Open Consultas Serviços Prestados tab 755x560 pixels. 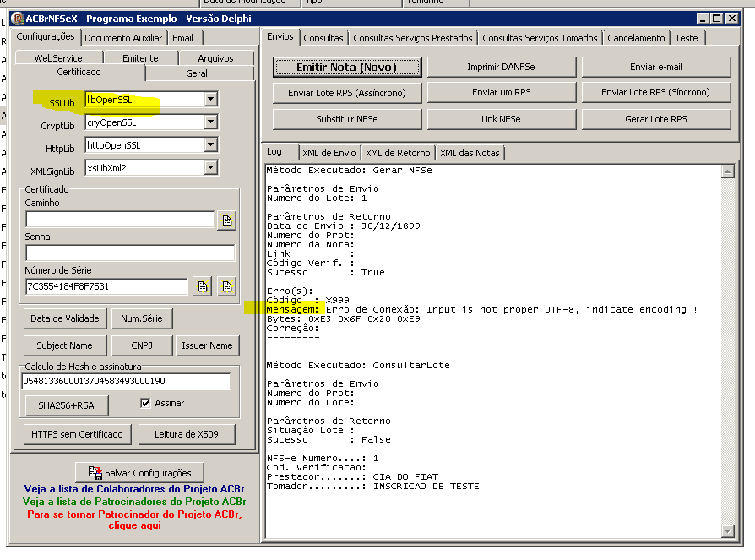(x=413, y=38)
